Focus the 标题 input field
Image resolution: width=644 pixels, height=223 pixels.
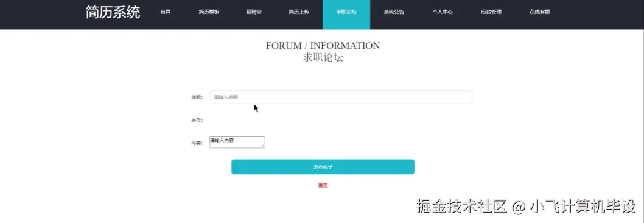click(341, 97)
